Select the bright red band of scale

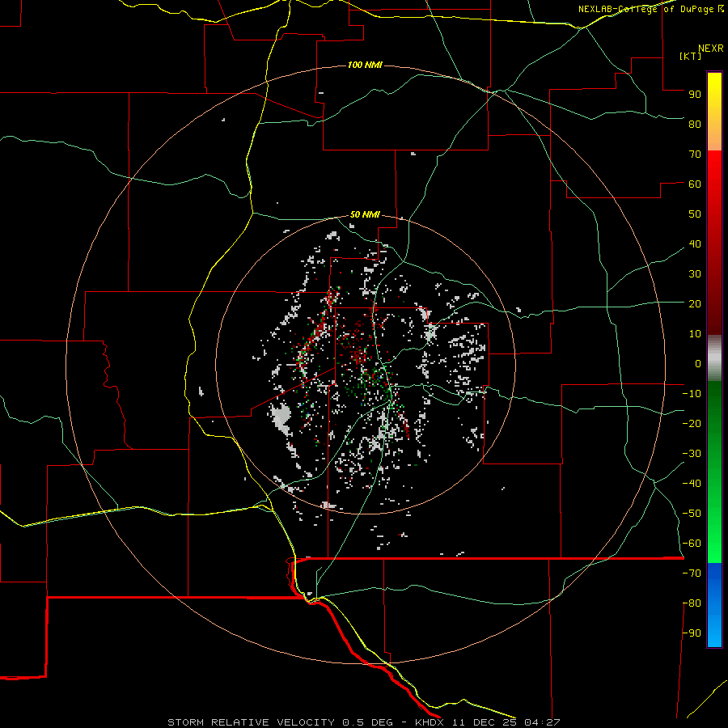pos(714,173)
